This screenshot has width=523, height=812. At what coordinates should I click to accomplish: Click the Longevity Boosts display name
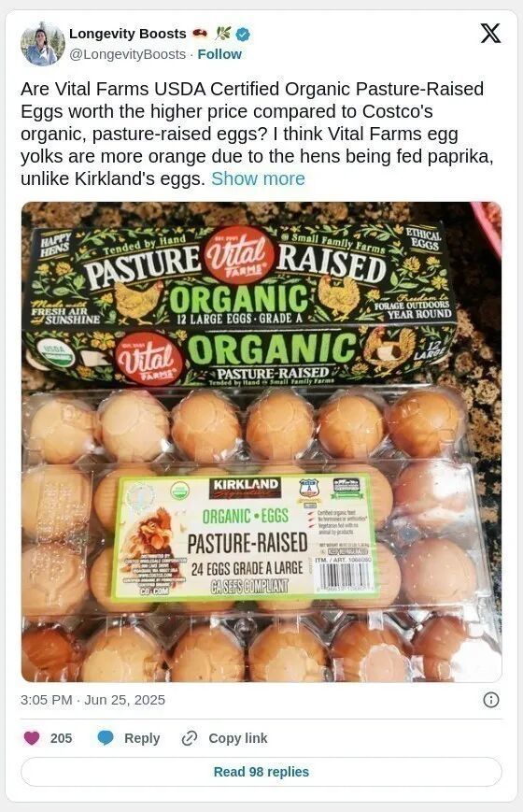128,34
